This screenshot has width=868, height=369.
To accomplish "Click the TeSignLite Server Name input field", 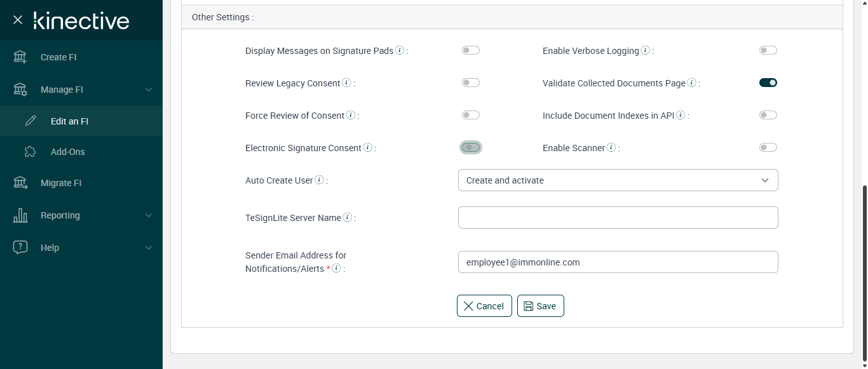I will [x=618, y=217].
